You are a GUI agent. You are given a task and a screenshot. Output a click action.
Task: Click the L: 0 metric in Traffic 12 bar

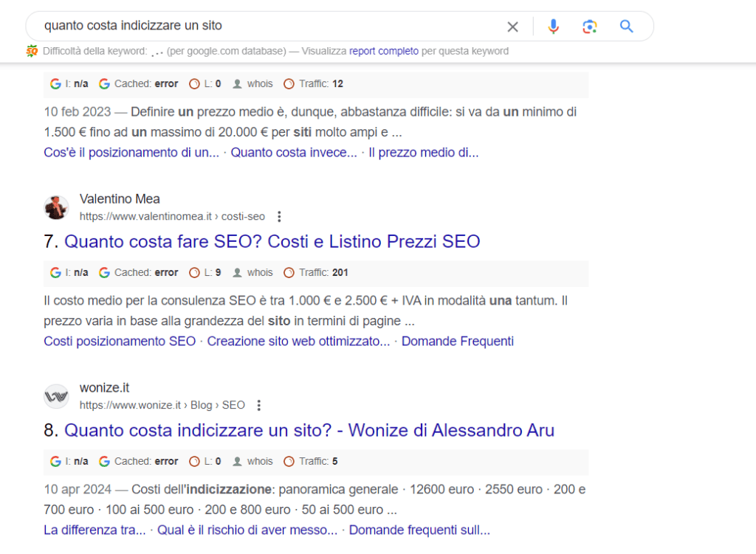click(205, 84)
